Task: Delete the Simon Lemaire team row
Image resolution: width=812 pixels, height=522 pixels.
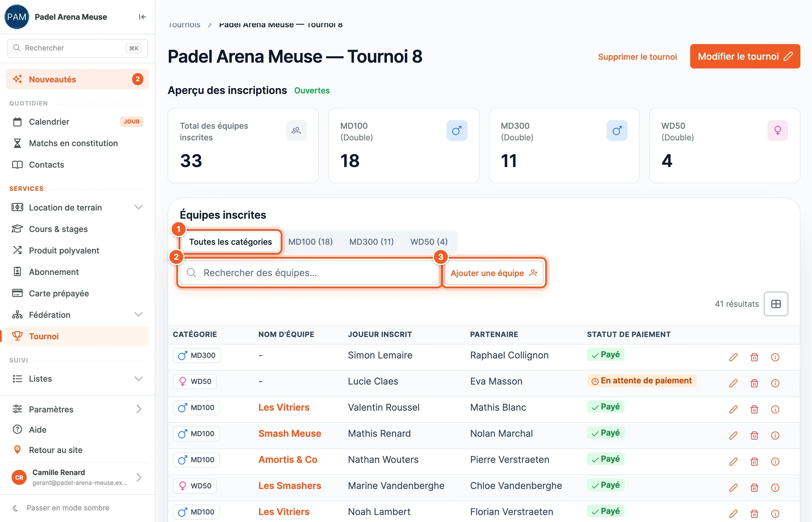Action: 754,357
